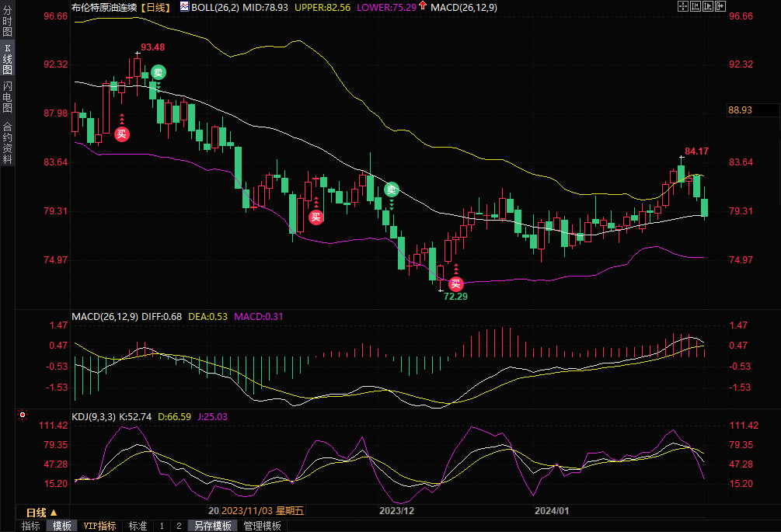
Task: Select the VIP指标 tab at bottom
Action: click(99, 526)
